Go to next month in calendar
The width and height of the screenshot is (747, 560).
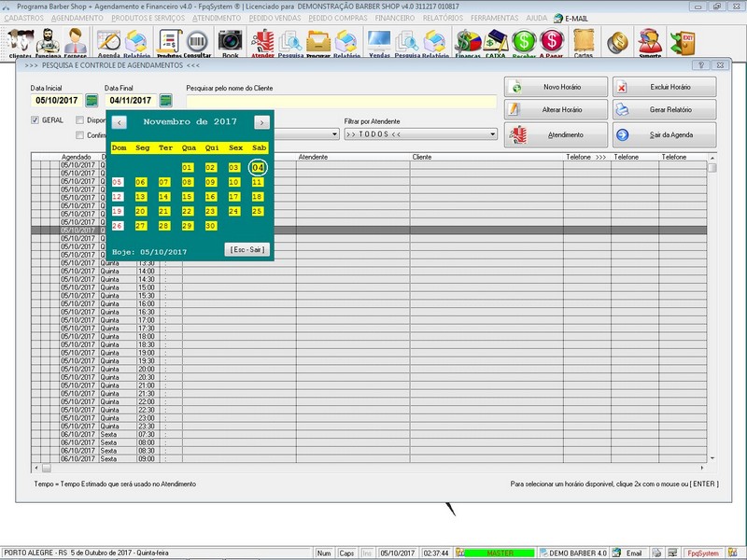261,122
